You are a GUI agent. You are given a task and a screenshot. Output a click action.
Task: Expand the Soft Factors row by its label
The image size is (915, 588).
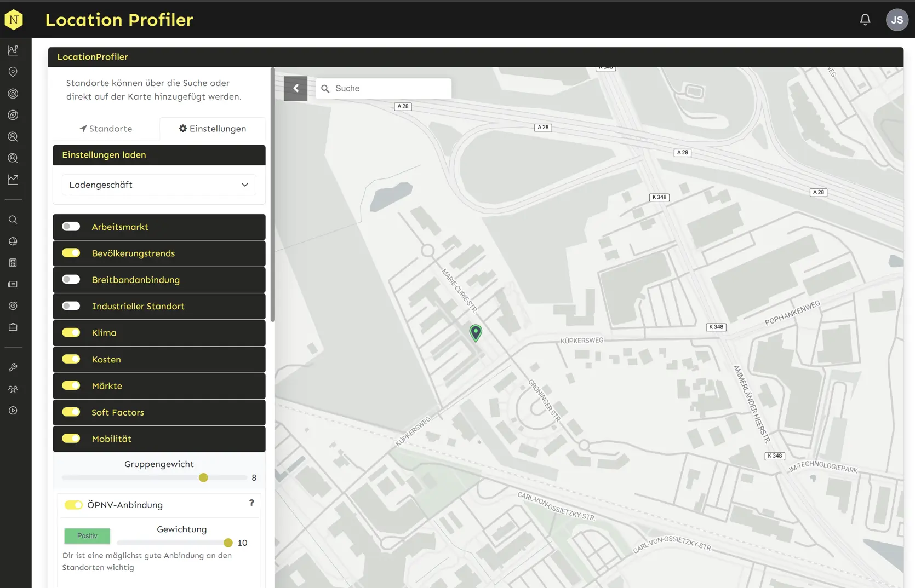click(118, 412)
